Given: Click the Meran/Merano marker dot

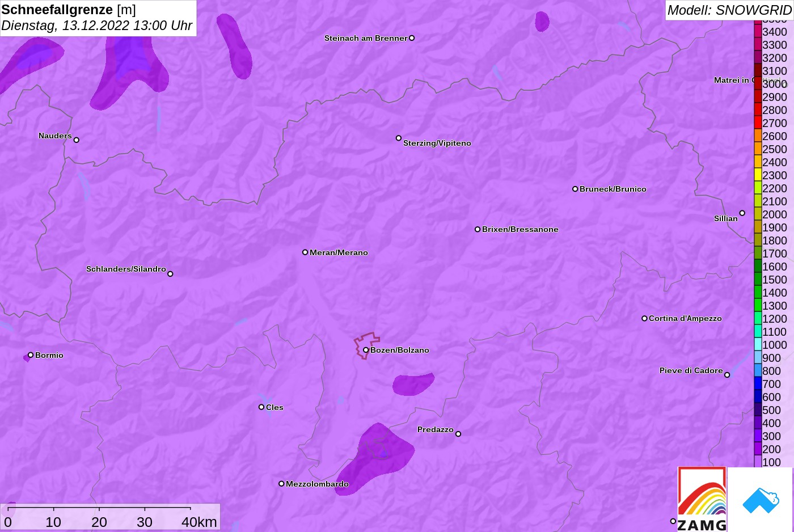Looking at the screenshot, I should pyautogui.click(x=305, y=252).
